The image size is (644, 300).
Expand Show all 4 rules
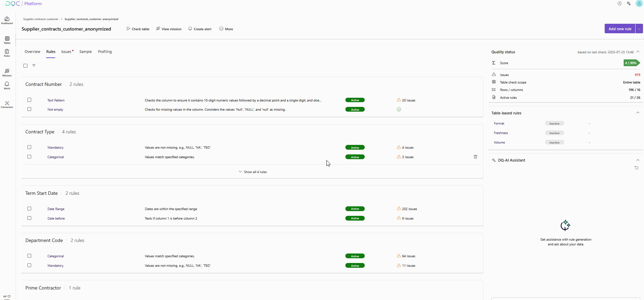point(253,172)
